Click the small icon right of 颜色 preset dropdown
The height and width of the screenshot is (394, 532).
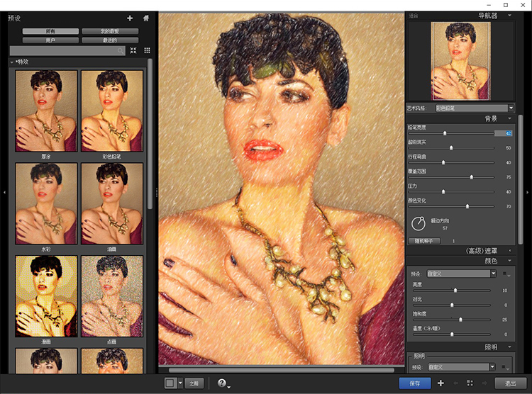pyautogui.click(x=506, y=274)
